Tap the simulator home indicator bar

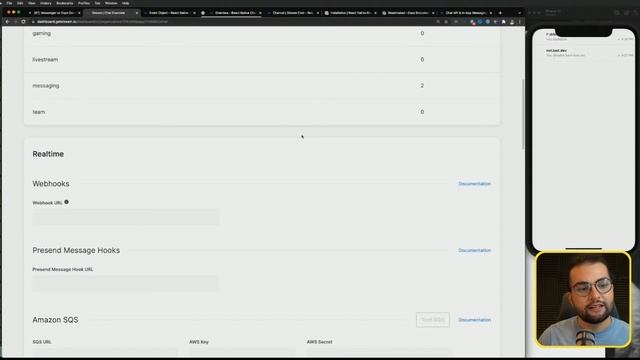[584, 248]
